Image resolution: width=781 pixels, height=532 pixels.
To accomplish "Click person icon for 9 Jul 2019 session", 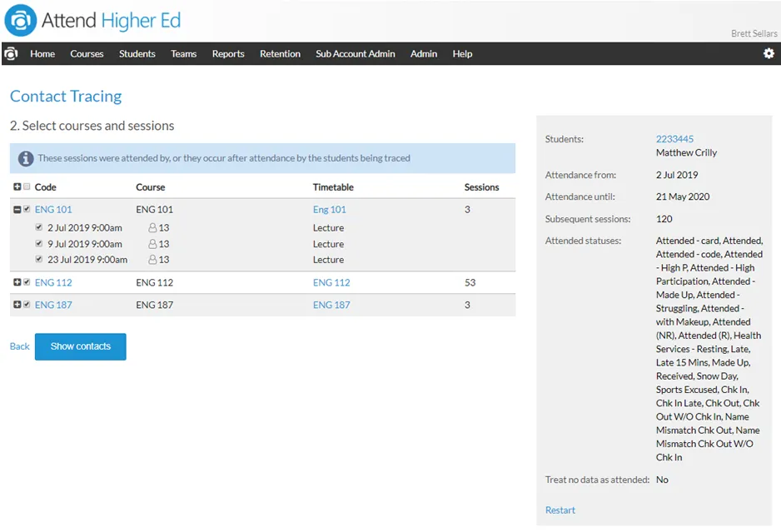I will pyautogui.click(x=152, y=244).
